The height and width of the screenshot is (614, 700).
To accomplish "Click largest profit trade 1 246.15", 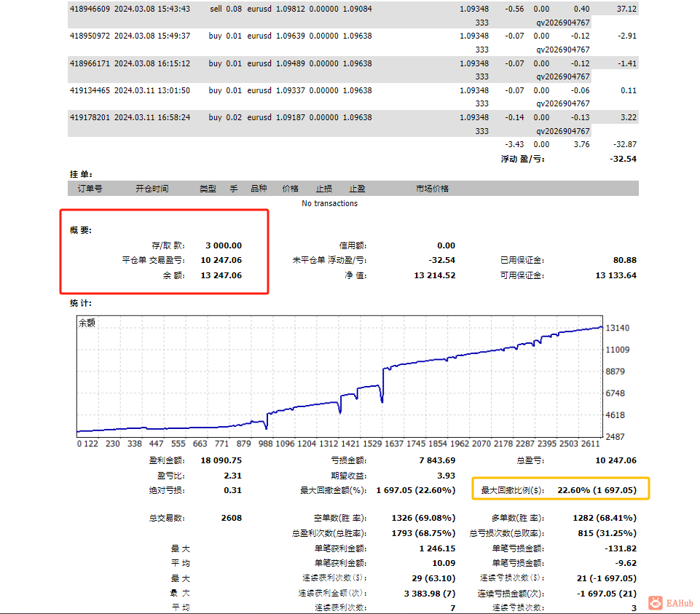I will [437, 548].
